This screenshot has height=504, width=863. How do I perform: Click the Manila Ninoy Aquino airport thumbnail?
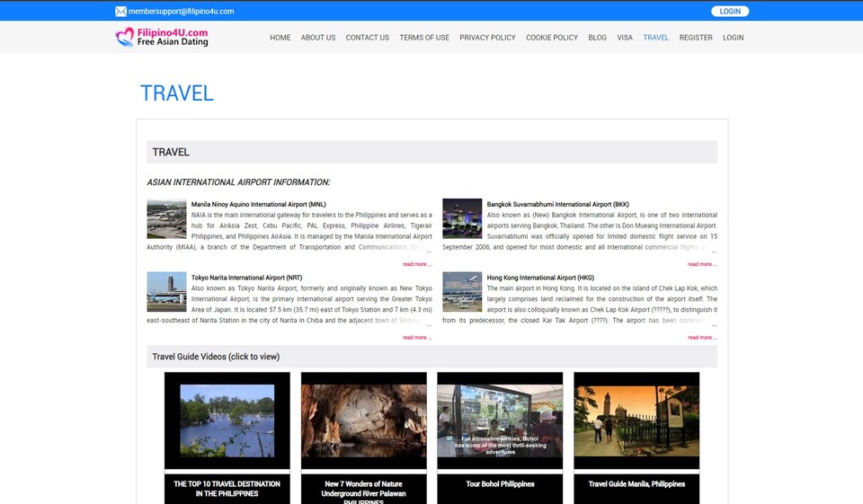point(166,219)
